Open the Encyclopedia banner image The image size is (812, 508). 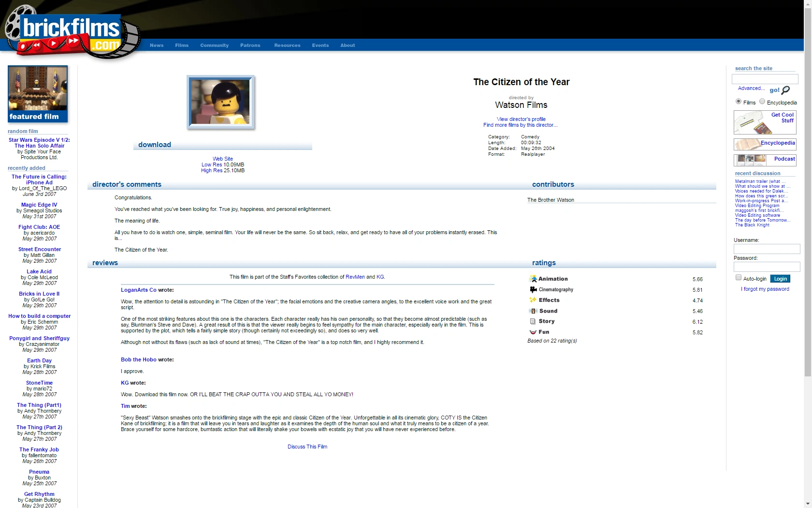pos(765,144)
